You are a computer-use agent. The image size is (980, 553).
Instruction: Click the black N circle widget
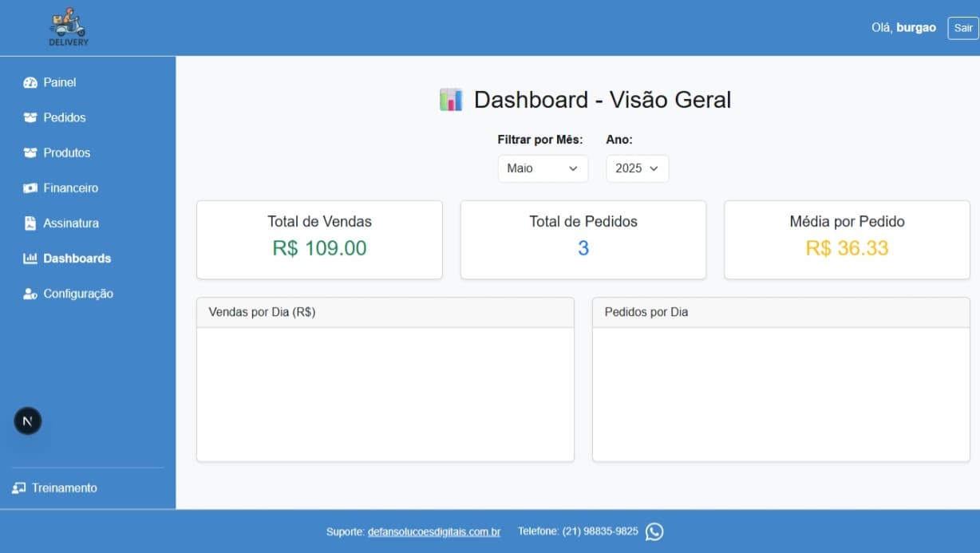[x=27, y=421]
